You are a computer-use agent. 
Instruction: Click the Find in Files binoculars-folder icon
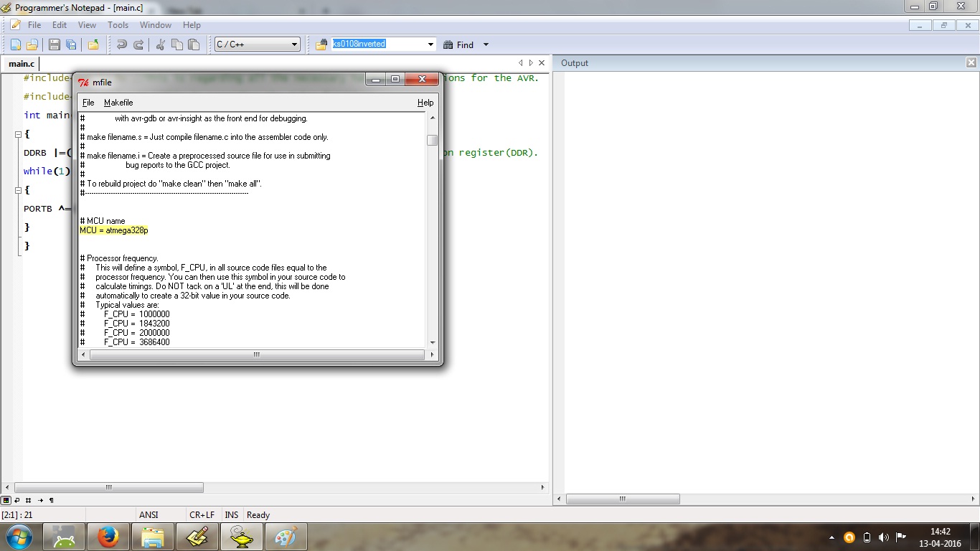point(321,44)
